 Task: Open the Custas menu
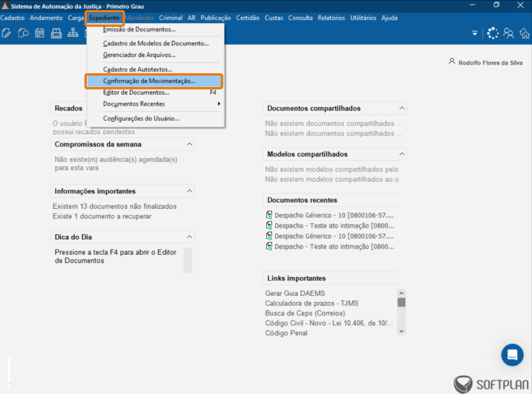click(x=274, y=18)
